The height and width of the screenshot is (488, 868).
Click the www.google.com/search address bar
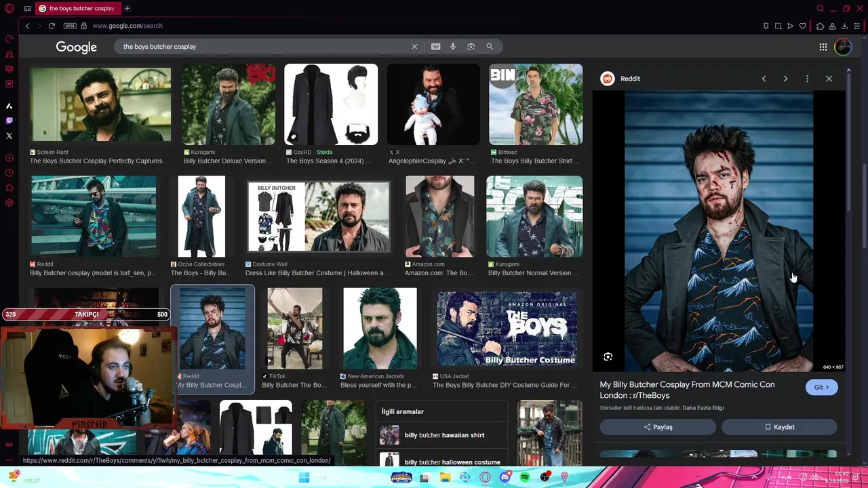(x=127, y=26)
